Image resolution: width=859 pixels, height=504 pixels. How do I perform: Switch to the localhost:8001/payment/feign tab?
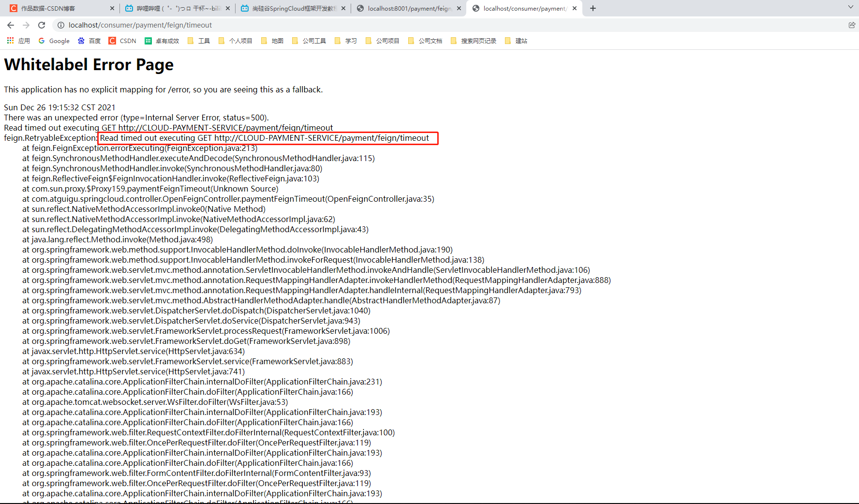pos(409,8)
